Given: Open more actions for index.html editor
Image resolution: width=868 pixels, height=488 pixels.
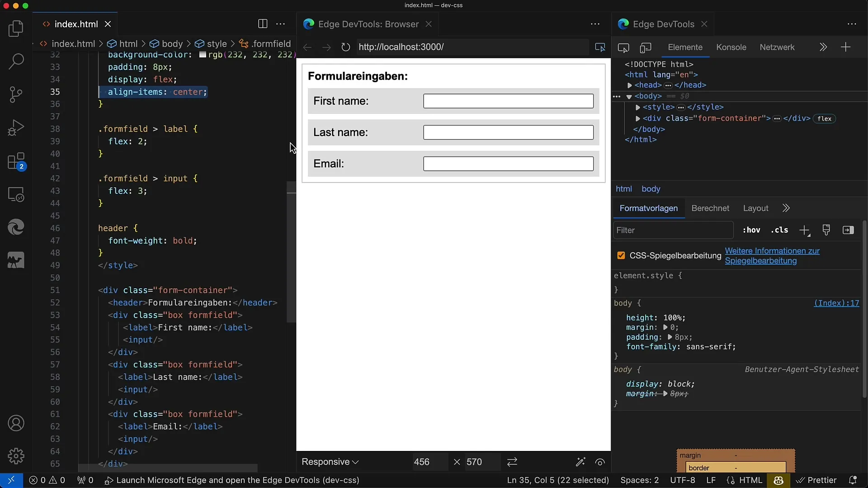Looking at the screenshot, I should pos(281,24).
